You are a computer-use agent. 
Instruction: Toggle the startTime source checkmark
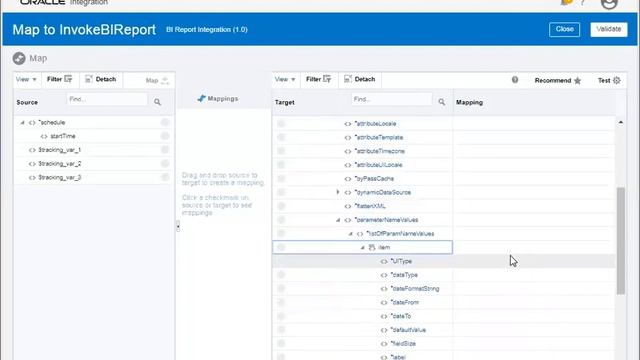165,136
